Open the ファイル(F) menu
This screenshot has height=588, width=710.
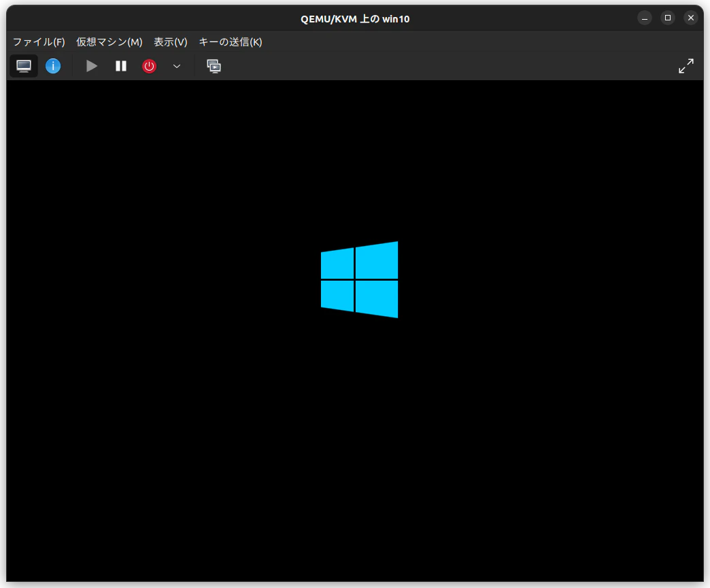(x=39, y=42)
